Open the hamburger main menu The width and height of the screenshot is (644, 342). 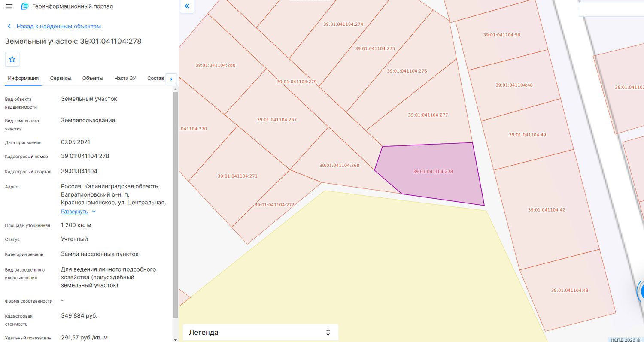point(9,6)
